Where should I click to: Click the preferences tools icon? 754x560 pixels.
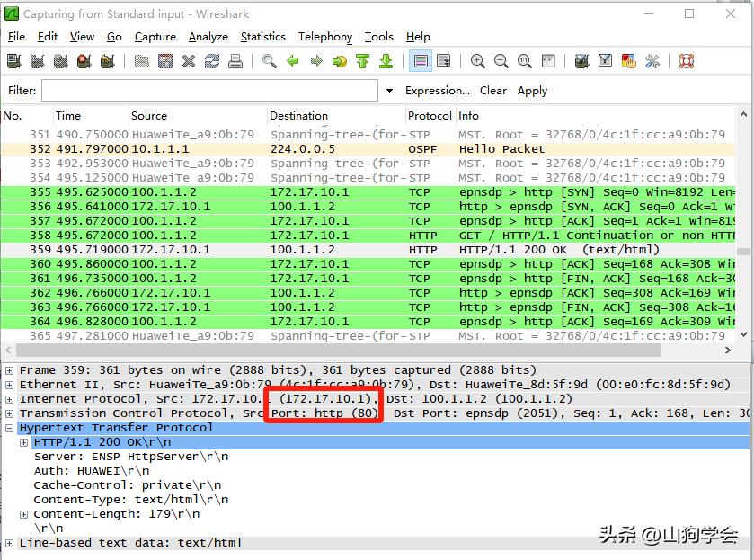[x=652, y=61]
